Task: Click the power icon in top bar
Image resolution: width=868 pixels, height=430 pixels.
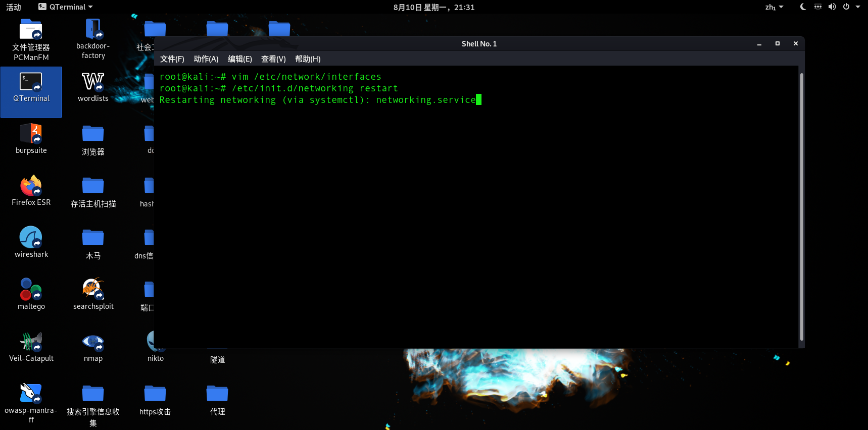Action: (846, 7)
